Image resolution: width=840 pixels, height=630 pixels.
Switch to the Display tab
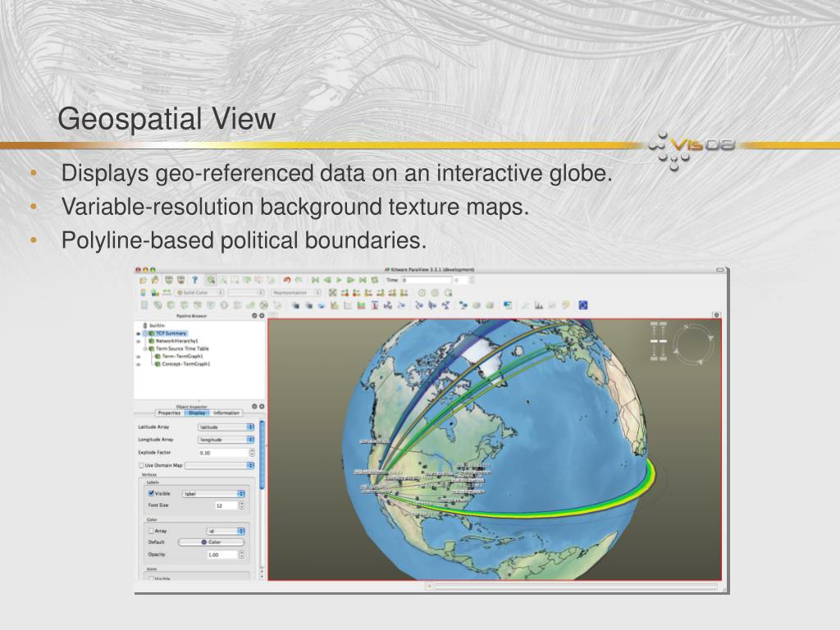pos(197,413)
